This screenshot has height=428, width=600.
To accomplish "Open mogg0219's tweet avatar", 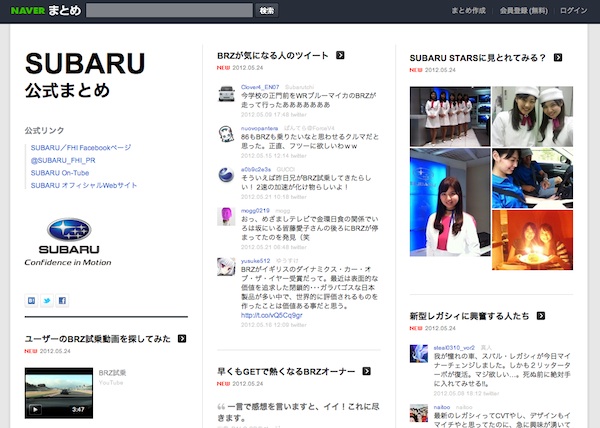I will 226,218.
